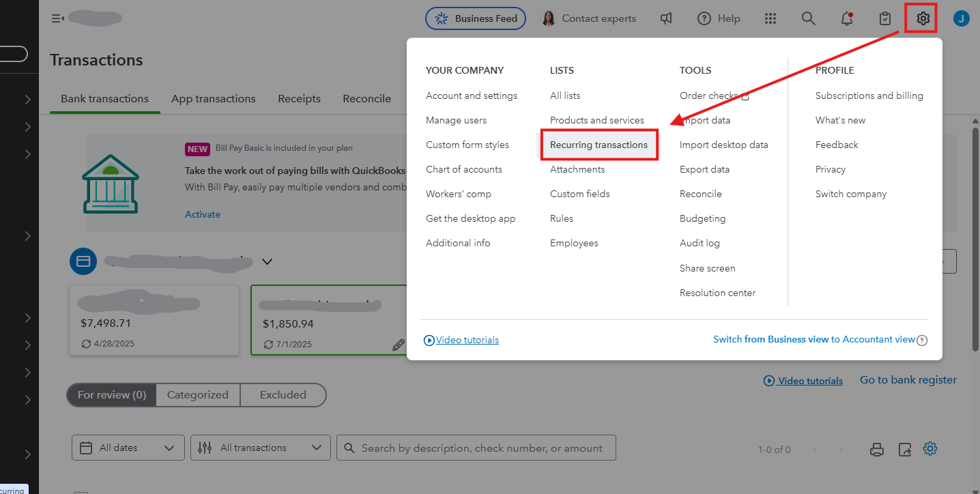Select Export data under Tools
980x494 pixels.
click(704, 169)
